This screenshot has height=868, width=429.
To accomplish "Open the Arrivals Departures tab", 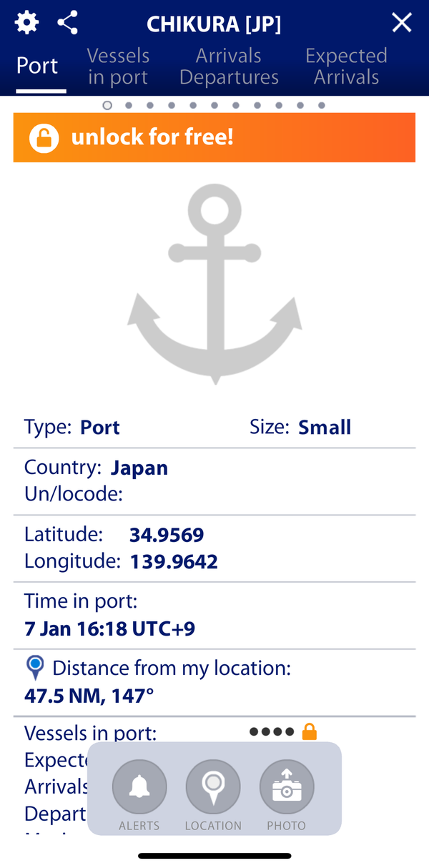I will 229,66.
